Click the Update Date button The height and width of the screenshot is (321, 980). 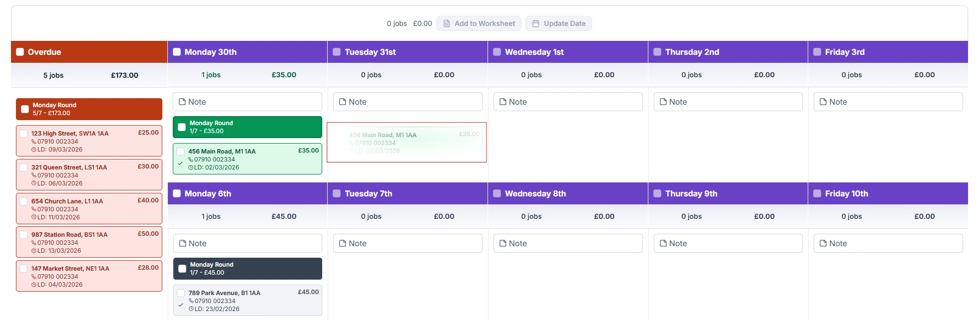(558, 23)
